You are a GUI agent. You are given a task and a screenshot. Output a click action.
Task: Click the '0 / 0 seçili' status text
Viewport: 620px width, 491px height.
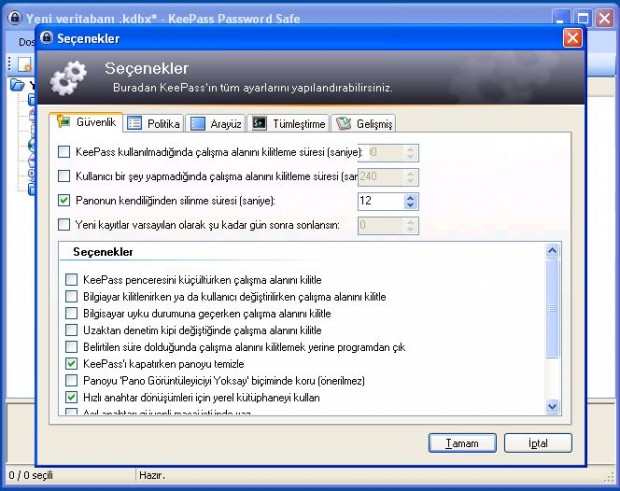pyautogui.click(x=30, y=475)
